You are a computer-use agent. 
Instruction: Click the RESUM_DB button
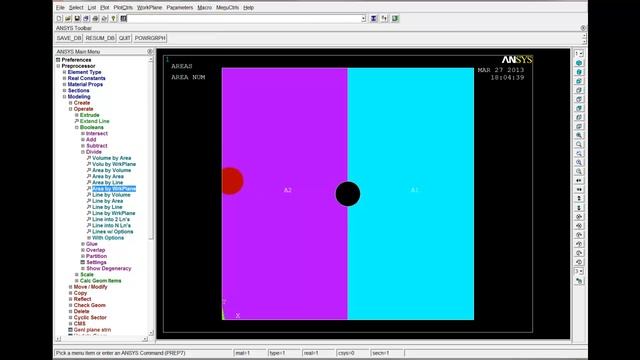coord(100,38)
